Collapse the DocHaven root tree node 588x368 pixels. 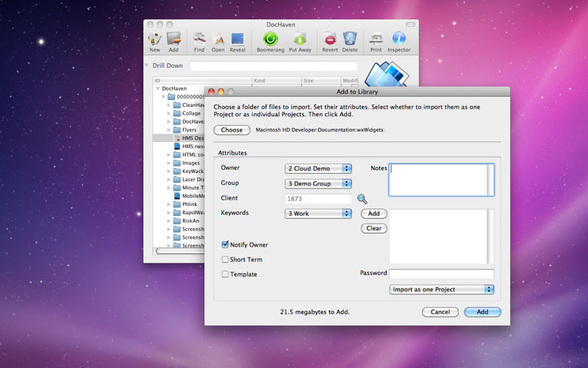pos(157,88)
